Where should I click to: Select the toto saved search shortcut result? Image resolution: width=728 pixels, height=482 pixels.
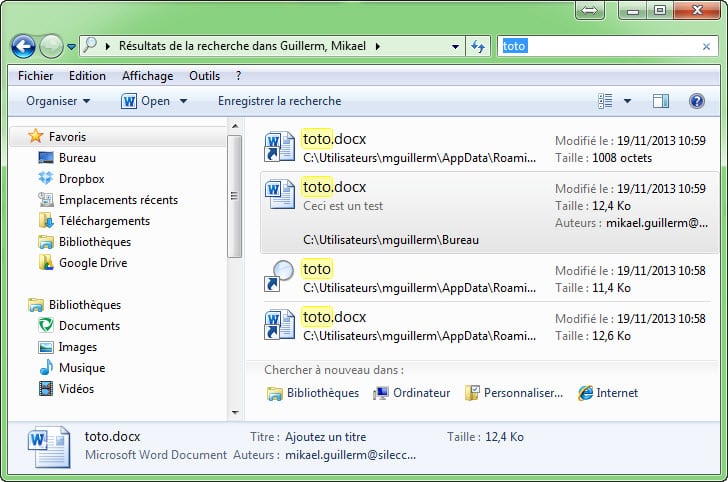click(487, 277)
